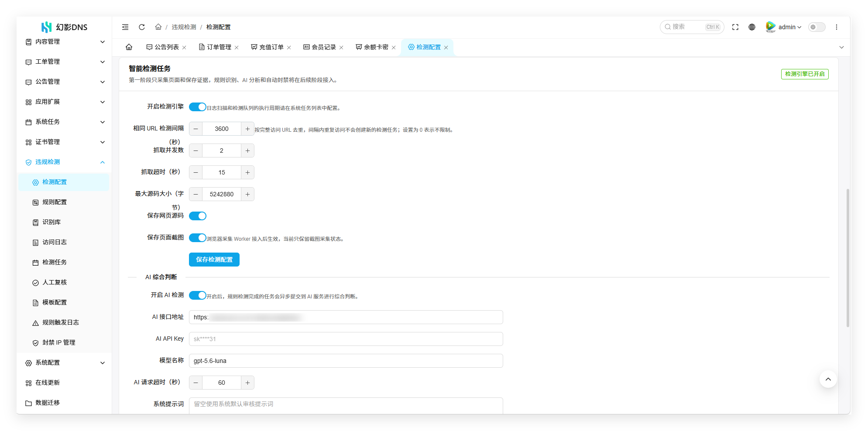Click the 保存检测配置 button
This screenshot has width=868, height=431.
[214, 260]
